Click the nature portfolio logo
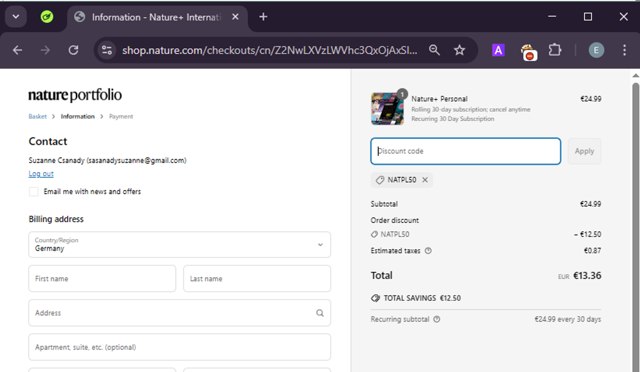Image resolution: width=640 pixels, height=372 pixels. click(x=75, y=95)
